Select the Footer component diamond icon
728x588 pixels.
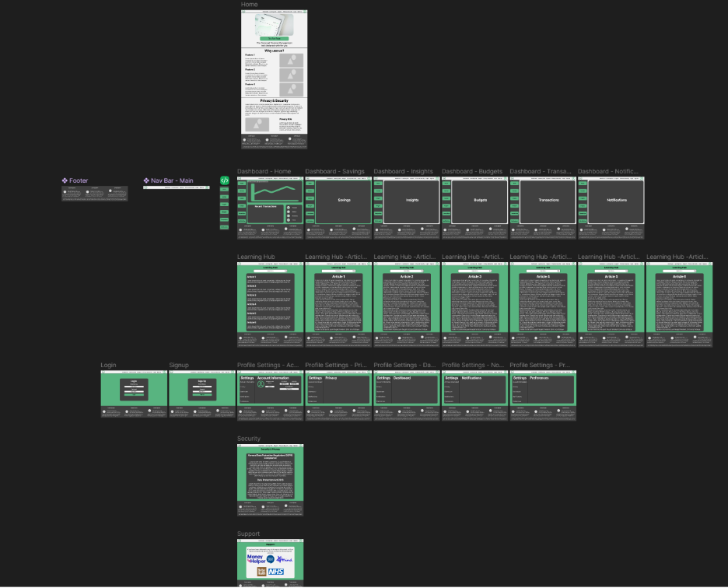click(x=65, y=180)
